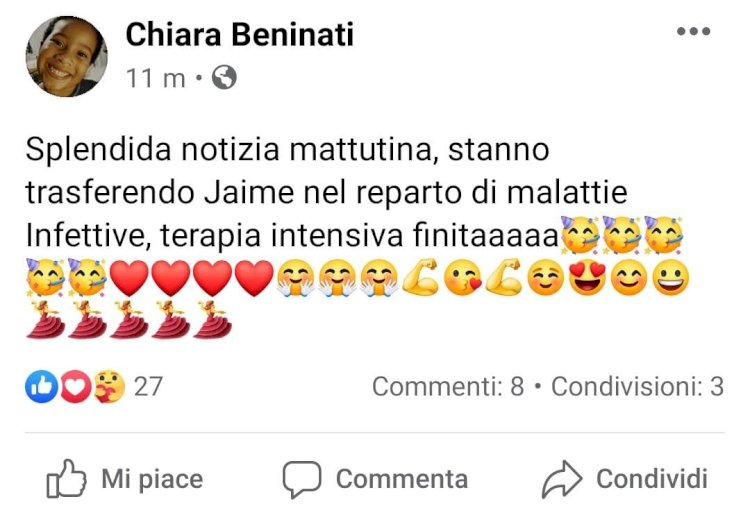Image resolution: width=750 pixels, height=522 pixels.
Task: Click the red heart Love reaction icon
Action: pyautogui.click(x=74, y=385)
